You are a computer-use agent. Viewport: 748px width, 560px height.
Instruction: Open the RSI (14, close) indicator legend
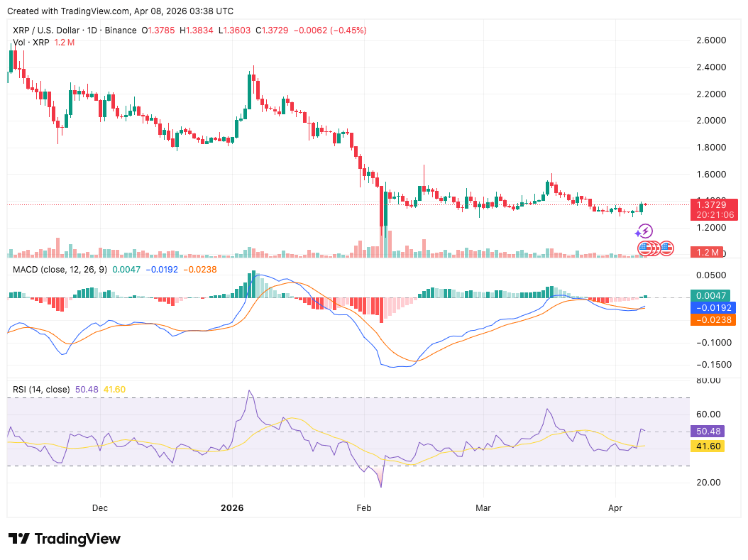tap(41, 389)
